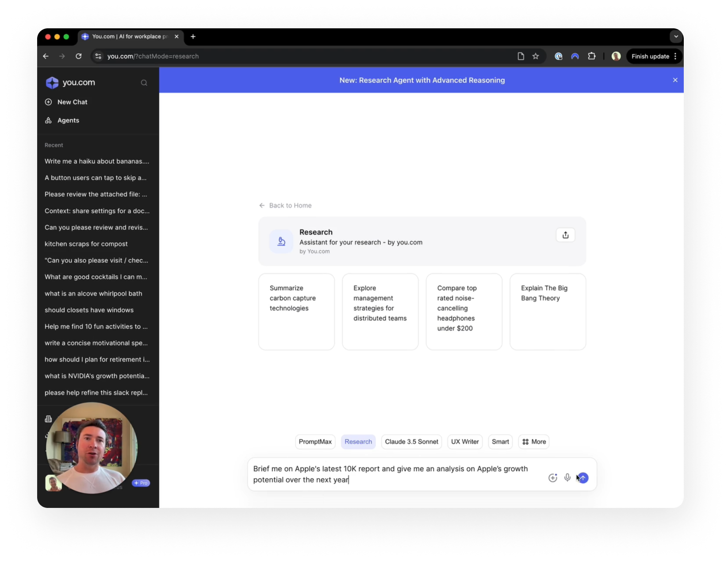This screenshot has width=728, height=561.
Task: Go back with the browser back arrow
Action: [46, 56]
